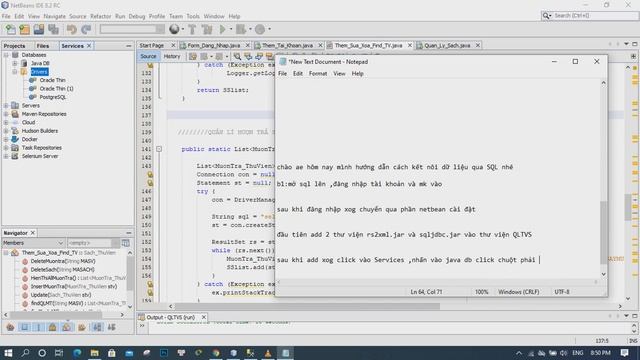The height and width of the screenshot is (360, 640).
Task: Open the Them_Tai_Khoan.java tab
Action: point(287,45)
